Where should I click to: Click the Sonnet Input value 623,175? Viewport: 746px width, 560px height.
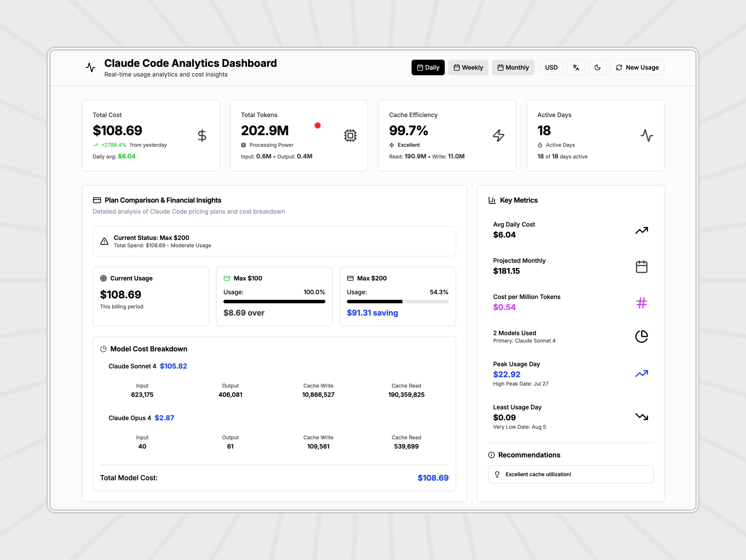coord(142,395)
